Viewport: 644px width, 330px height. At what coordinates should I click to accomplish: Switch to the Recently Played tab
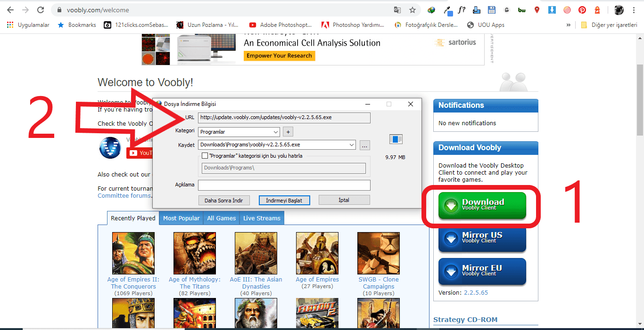point(133,218)
